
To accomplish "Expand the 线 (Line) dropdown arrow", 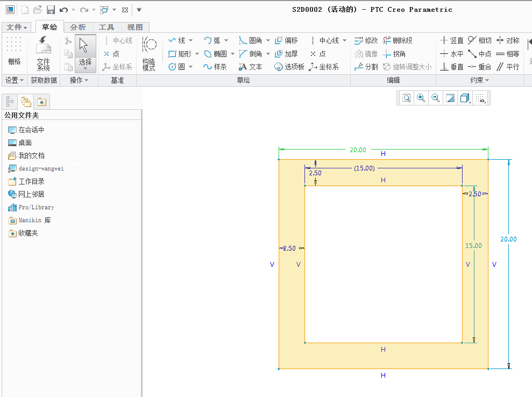I will [190, 40].
